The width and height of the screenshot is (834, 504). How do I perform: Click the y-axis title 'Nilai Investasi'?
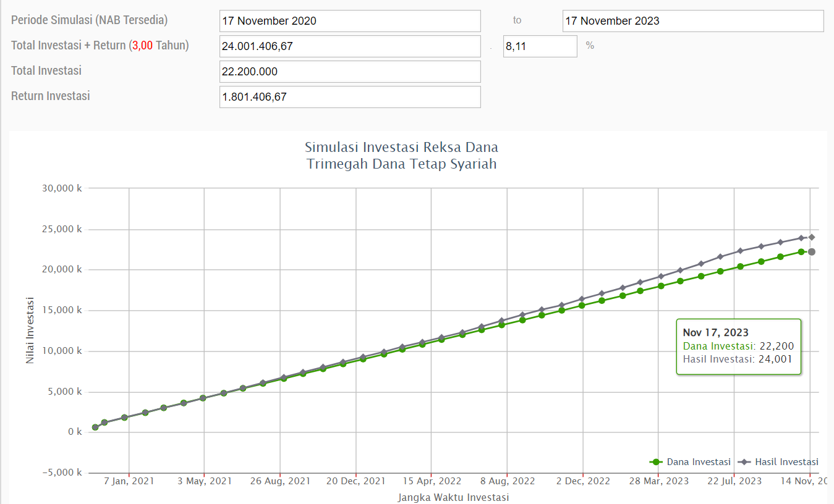pyautogui.click(x=30, y=330)
